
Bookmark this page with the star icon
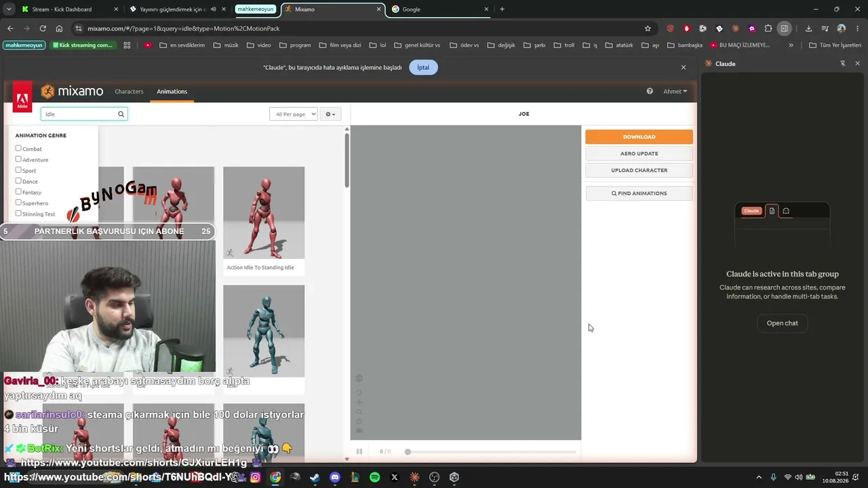click(648, 28)
